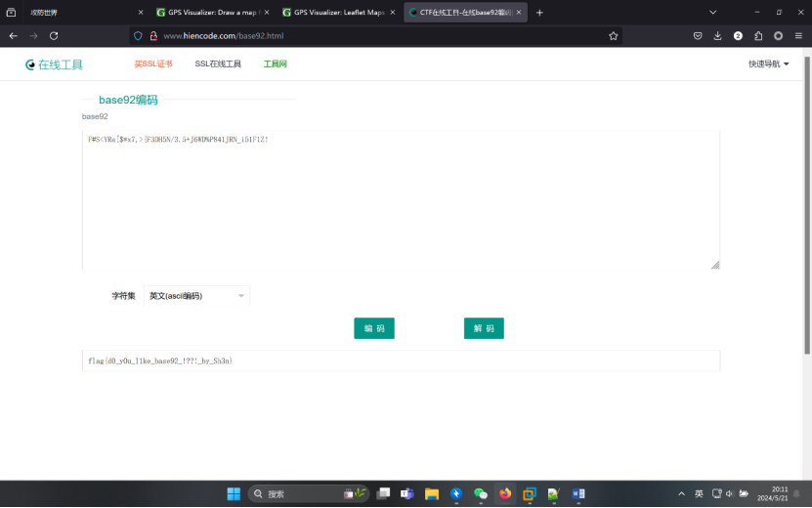
Task: Launch Word from the taskbar
Action: tap(577, 493)
